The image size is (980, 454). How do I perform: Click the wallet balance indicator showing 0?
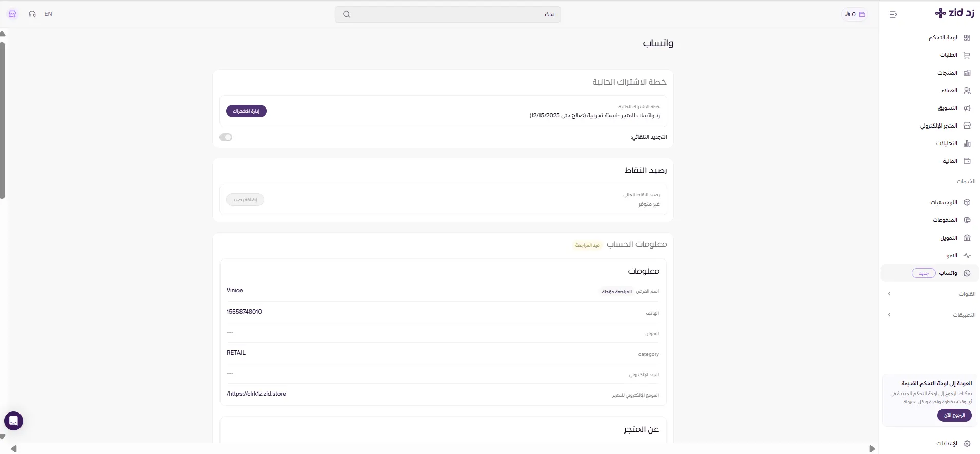[x=855, y=14]
